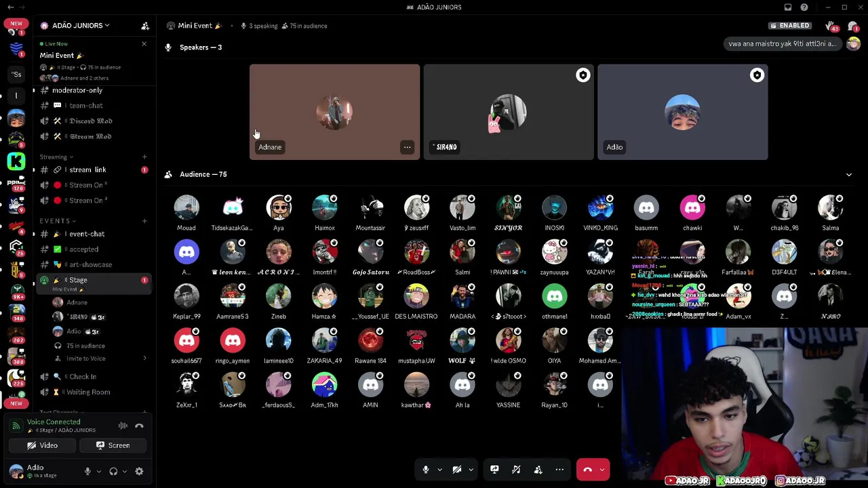868x488 pixels.
Task: Turn on camera in the call bar
Action: tap(457, 470)
